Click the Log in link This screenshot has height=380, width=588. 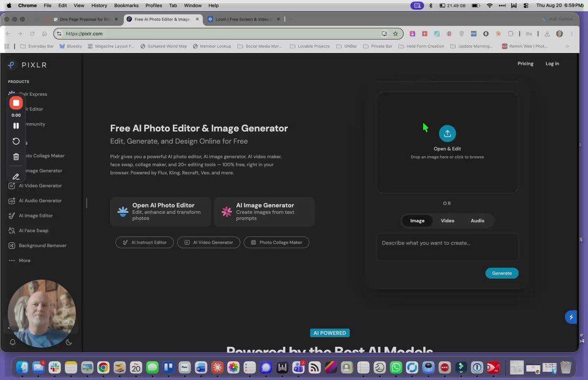point(552,63)
